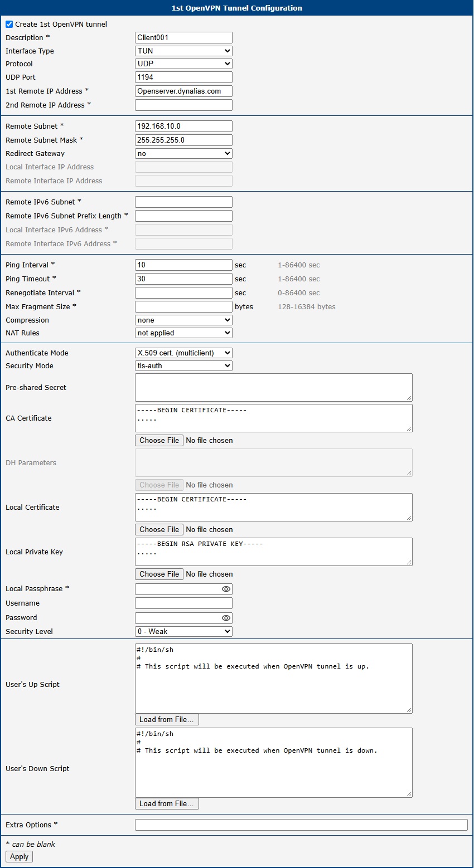
Task: Focus the Description field containing Client001
Action: (x=183, y=37)
